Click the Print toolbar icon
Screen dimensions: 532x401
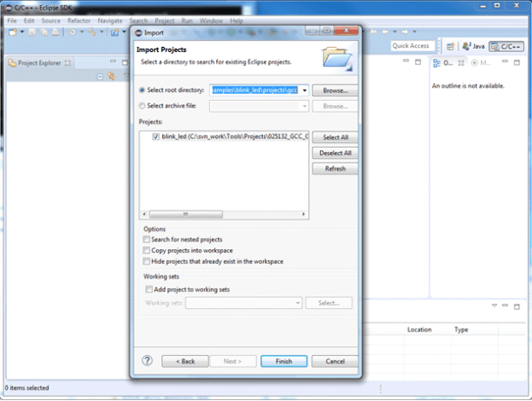[x=56, y=32]
